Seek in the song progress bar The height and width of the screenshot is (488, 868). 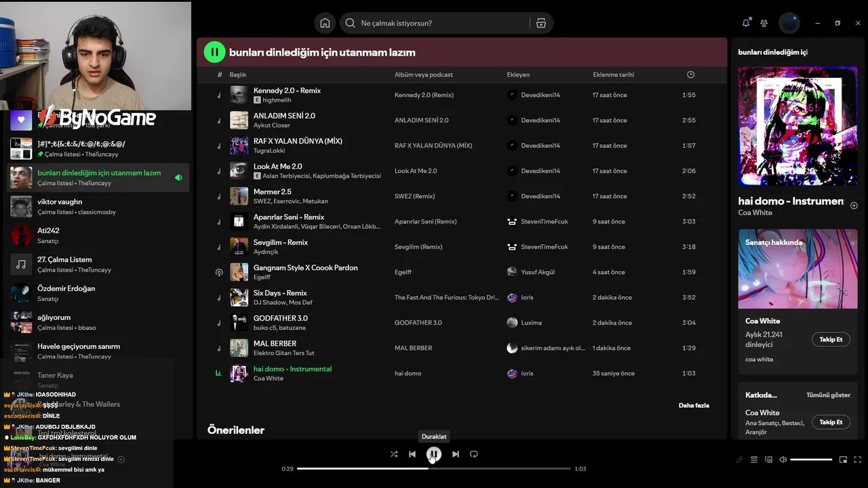pyautogui.click(x=434, y=468)
